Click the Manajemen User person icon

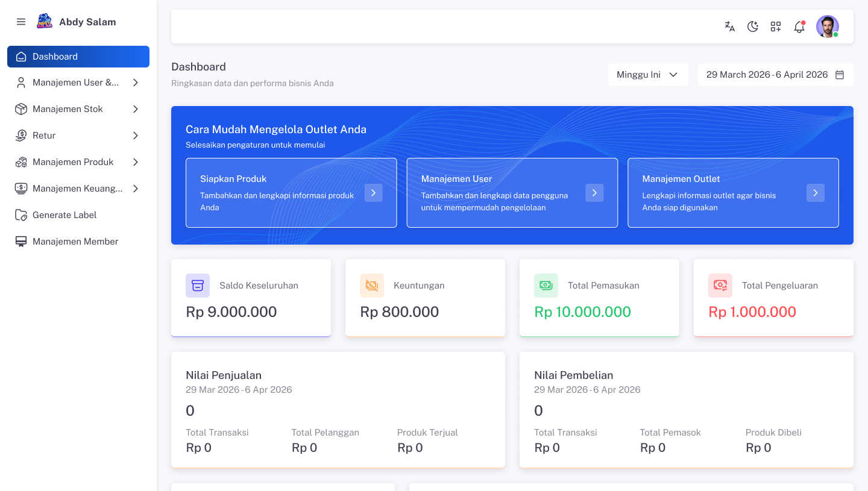[x=21, y=83]
